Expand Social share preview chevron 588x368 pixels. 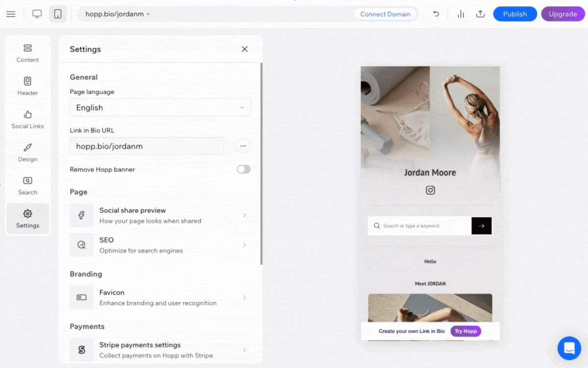click(244, 215)
